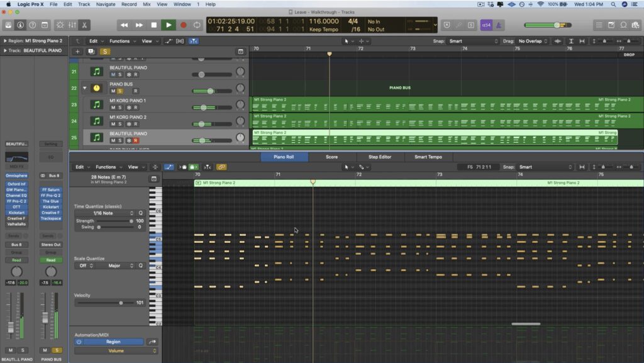Click the M1 KORG PIANO 1 track icon
Viewport: 644px width, 363px height.
click(96, 104)
